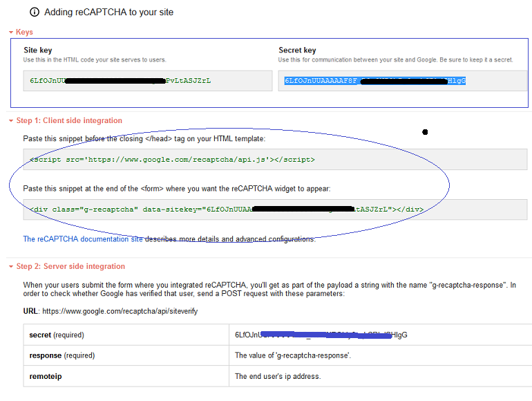The height and width of the screenshot is (401, 532).
Task: Click the secret value cell ending HlgG
Action: point(380,335)
